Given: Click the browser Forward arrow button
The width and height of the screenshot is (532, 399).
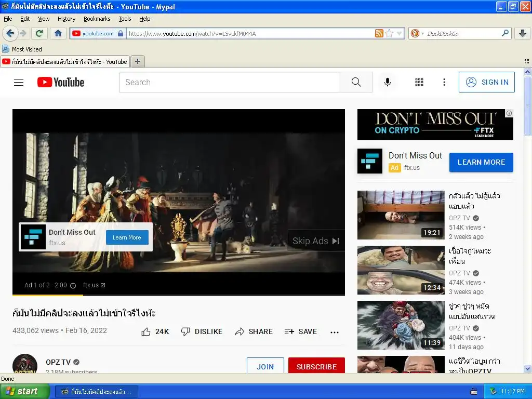Looking at the screenshot, I should pos(23,33).
